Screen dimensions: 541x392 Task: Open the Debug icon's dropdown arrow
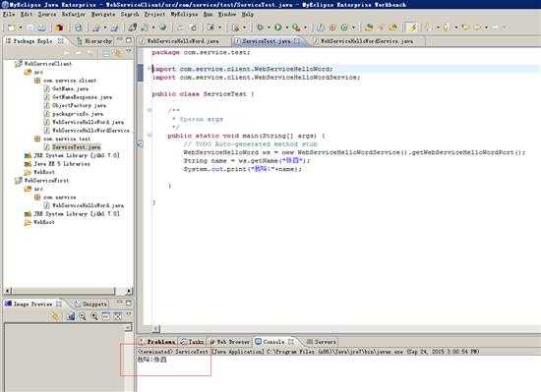pos(269,28)
